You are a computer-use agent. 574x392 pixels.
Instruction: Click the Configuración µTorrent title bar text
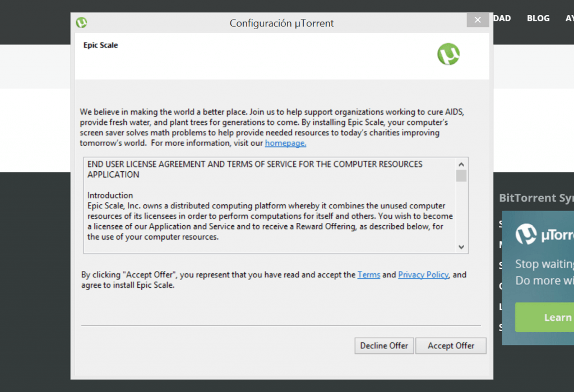click(x=281, y=24)
